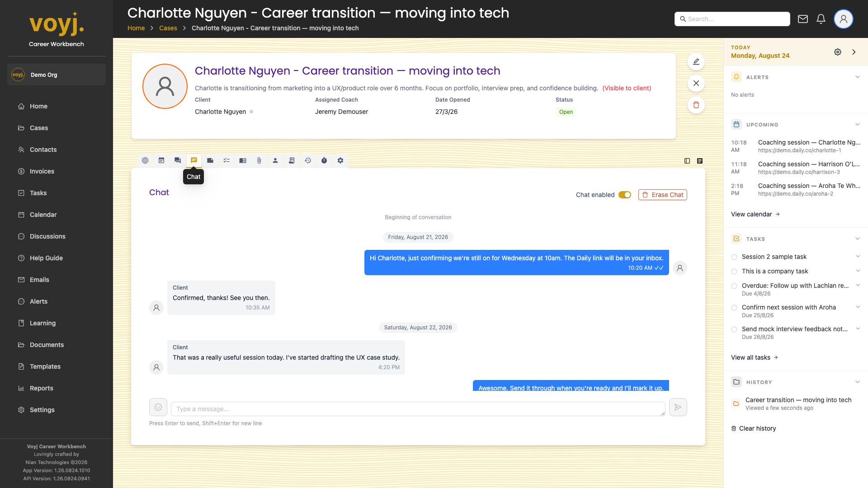Open the person contacts tab icon
868x488 pixels.
[x=275, y=160]
